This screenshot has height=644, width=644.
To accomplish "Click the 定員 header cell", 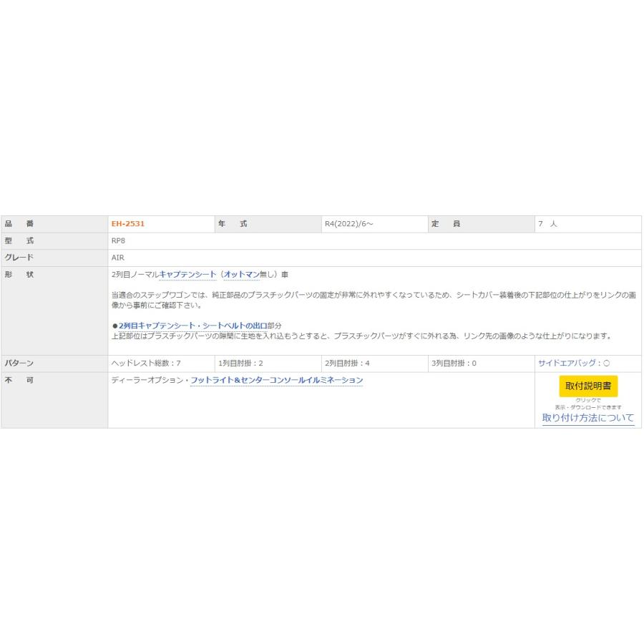I will [482, 224].
